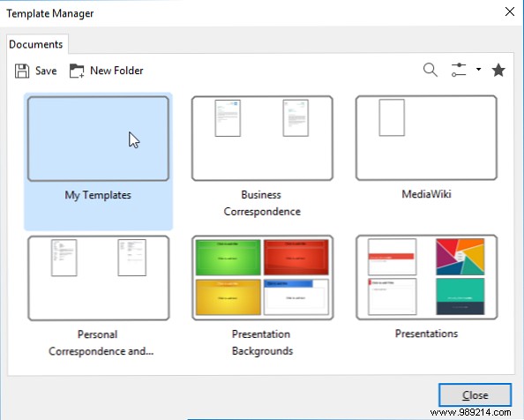
Task: Open the Presentations folder thumbnail
Action: (427, 277)
